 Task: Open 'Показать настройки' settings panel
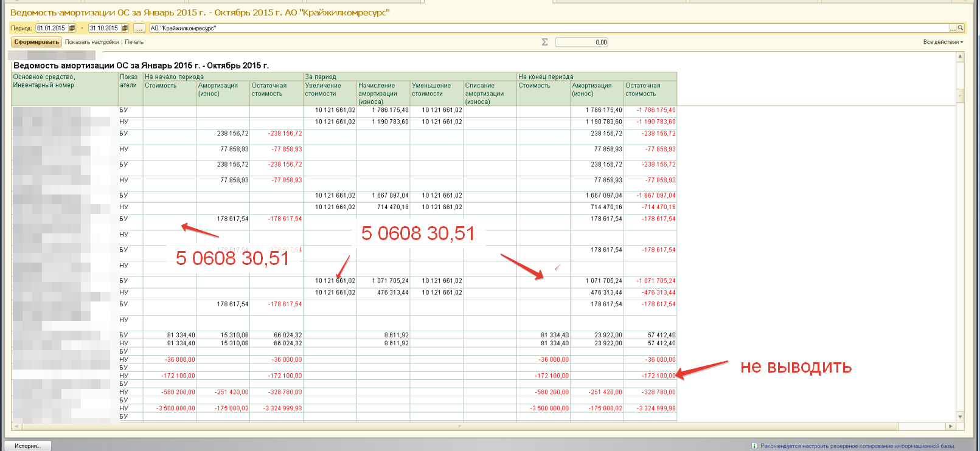pos(92,42)
